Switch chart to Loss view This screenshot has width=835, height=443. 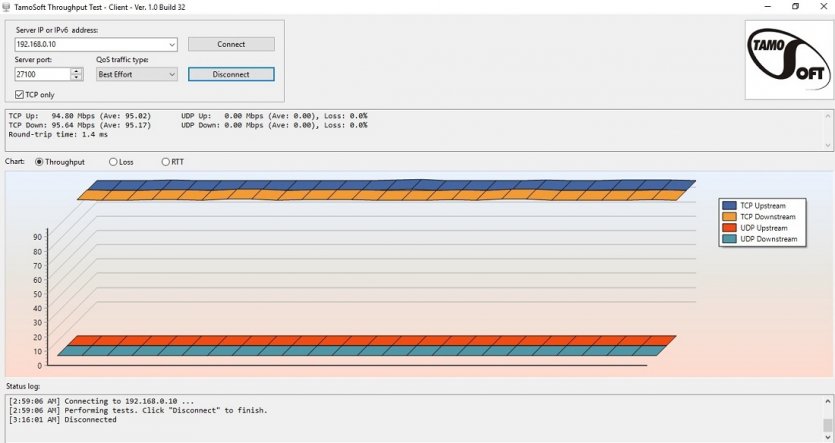[x=113, y=161]
